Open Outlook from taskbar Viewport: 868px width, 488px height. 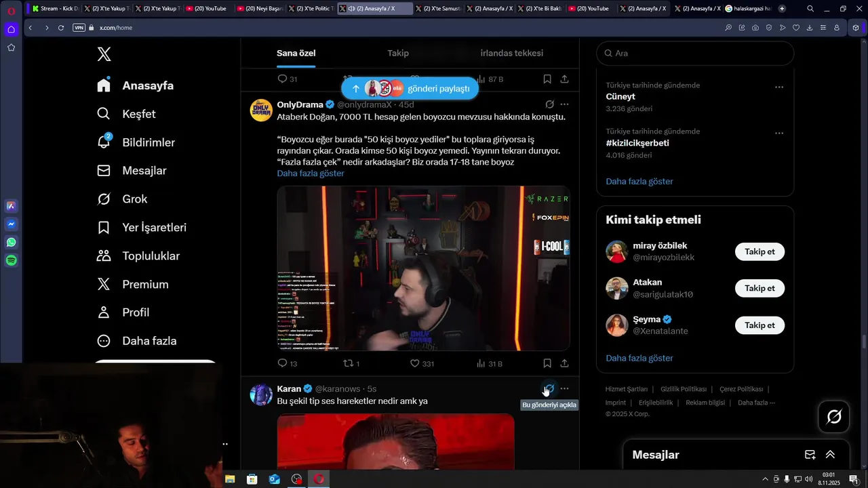point(274,479)
